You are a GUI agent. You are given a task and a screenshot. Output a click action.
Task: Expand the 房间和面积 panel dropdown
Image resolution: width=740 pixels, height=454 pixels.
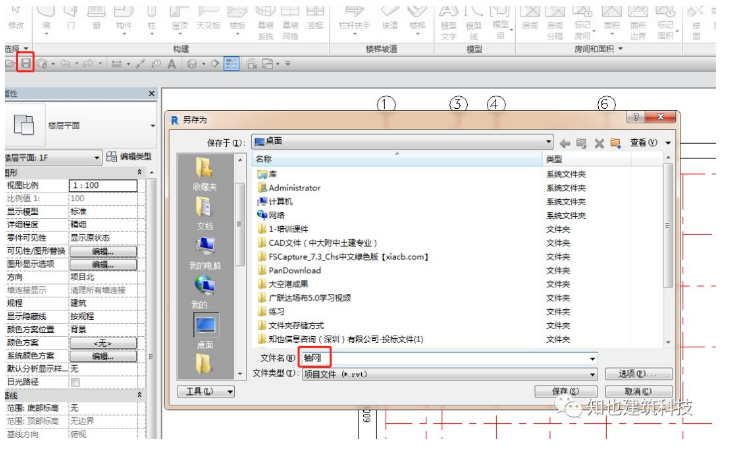620,49
